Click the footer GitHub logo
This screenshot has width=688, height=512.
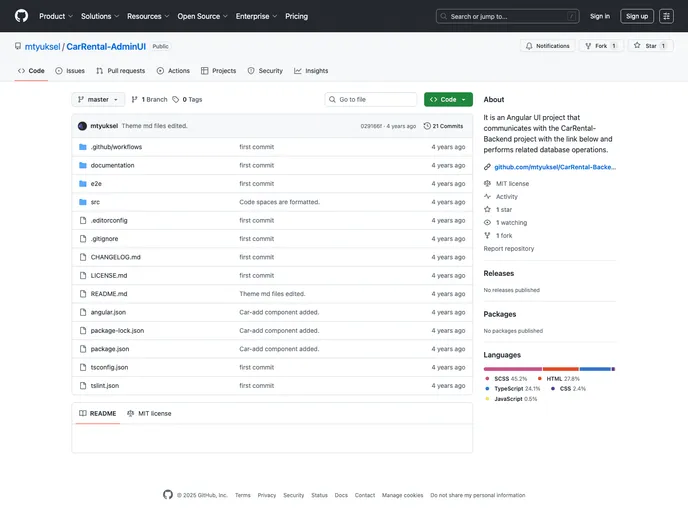pos(168,494)
